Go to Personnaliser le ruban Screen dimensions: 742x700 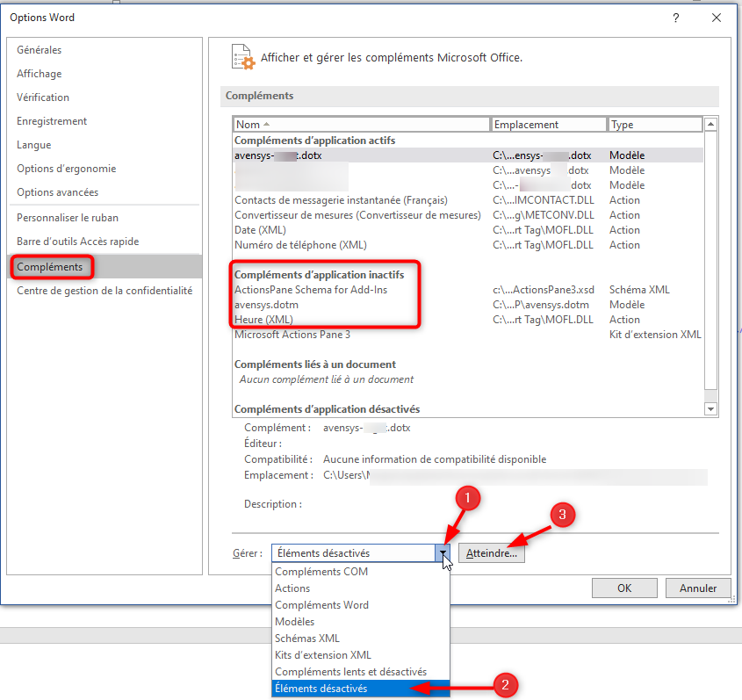pos(68,218)
